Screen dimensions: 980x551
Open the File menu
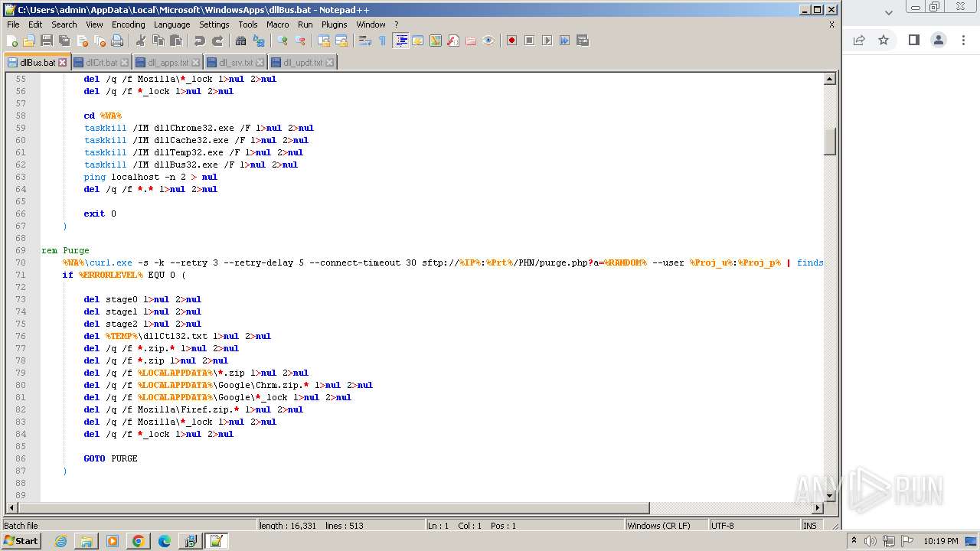(13, 24)
